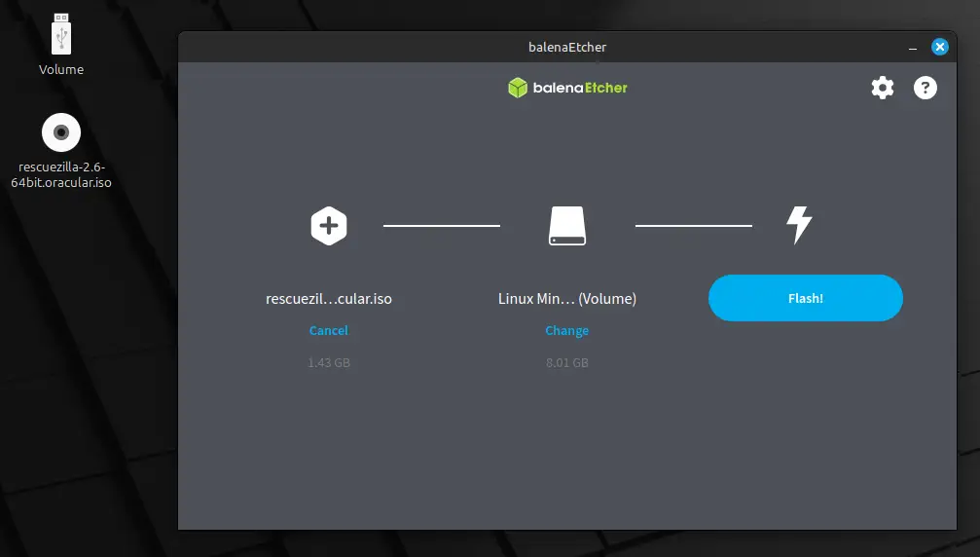The width and height of the screenshot is (980, 557).
Task: Open the help question mark icon
Action: pos(925,88)
